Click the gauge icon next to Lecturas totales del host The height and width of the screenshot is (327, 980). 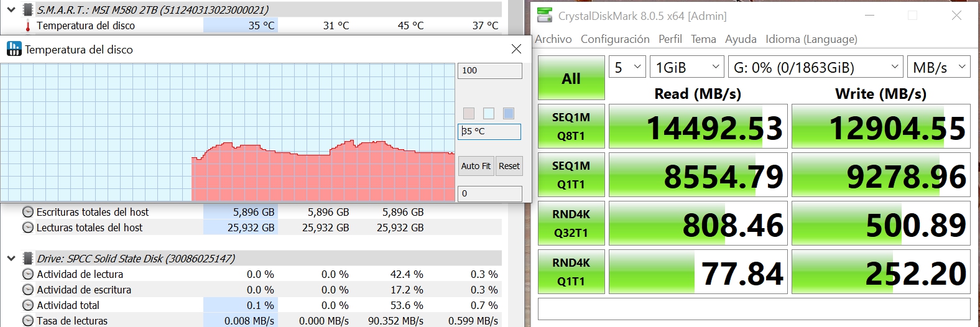pos(28,228)
